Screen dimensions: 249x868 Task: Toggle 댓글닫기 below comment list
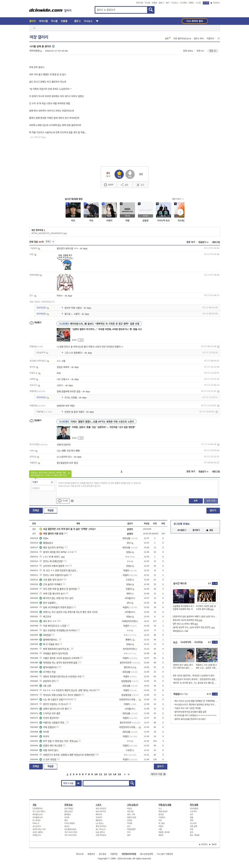click(x=203, y=471)
